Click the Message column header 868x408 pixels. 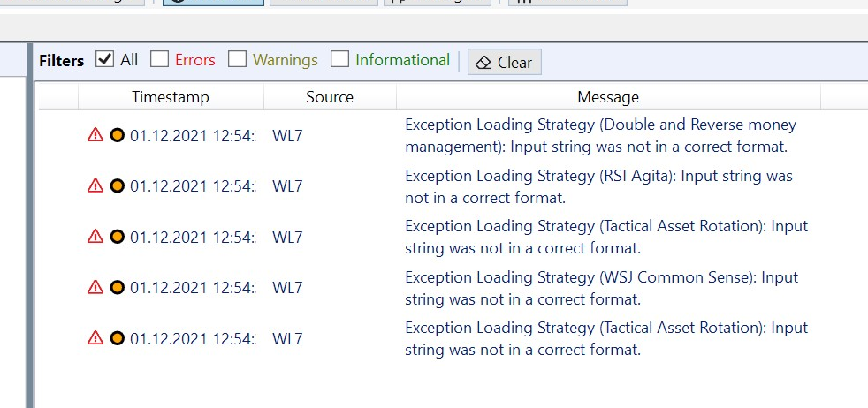[x=607, y=97]
